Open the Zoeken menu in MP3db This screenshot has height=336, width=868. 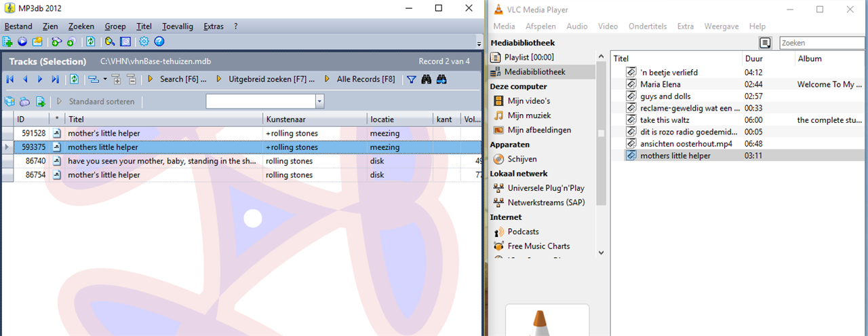click(81, 26)
